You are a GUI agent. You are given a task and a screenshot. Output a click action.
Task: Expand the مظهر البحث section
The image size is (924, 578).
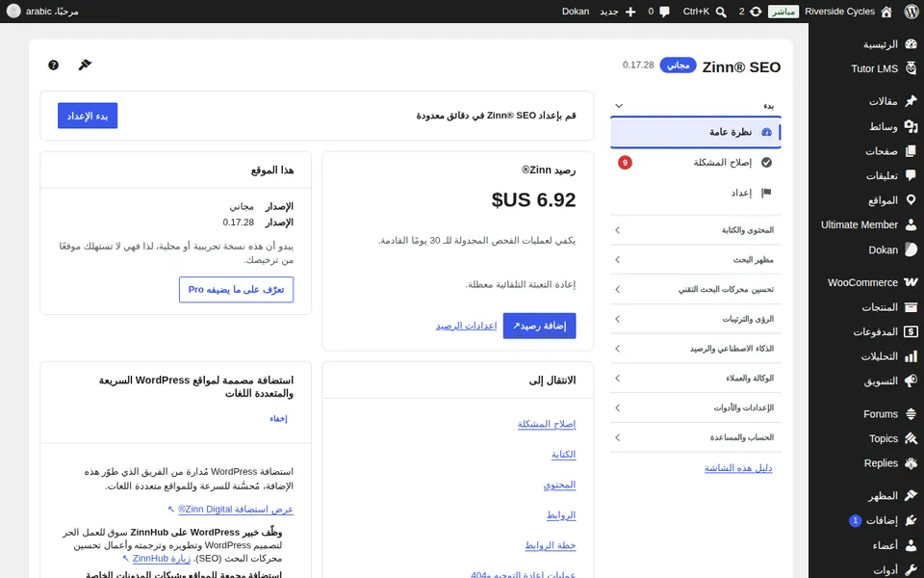pyautogui.click(x=695, y=259)
